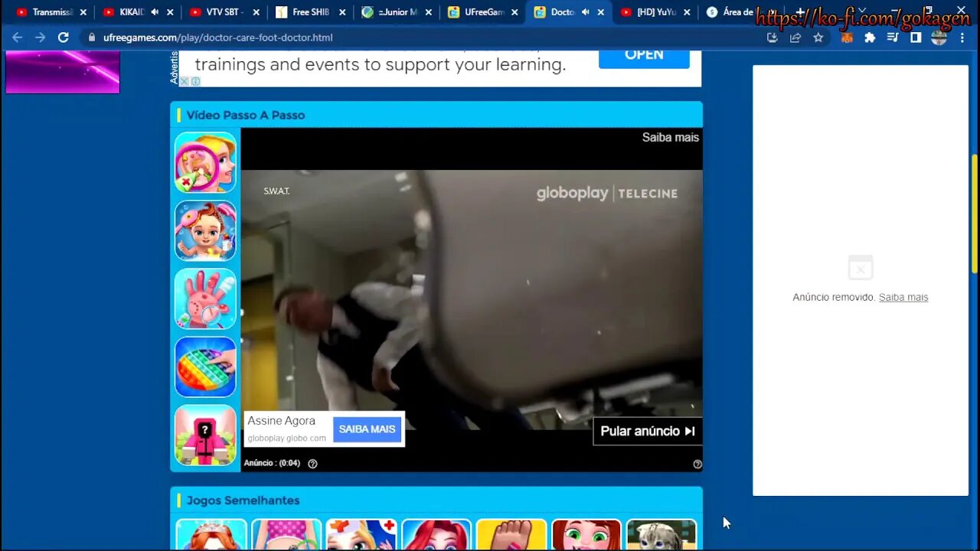Open the purple neon thumbnail at top left

click(63, 72)
